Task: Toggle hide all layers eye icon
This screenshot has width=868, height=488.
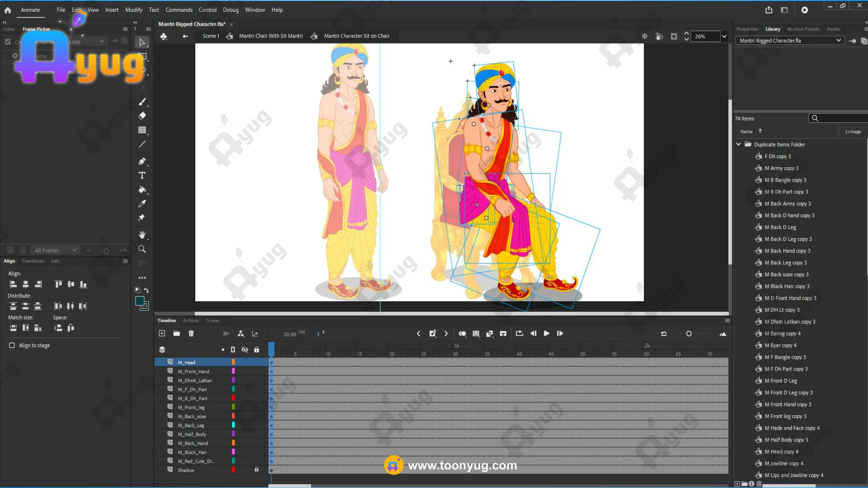Action: (245, 349)
